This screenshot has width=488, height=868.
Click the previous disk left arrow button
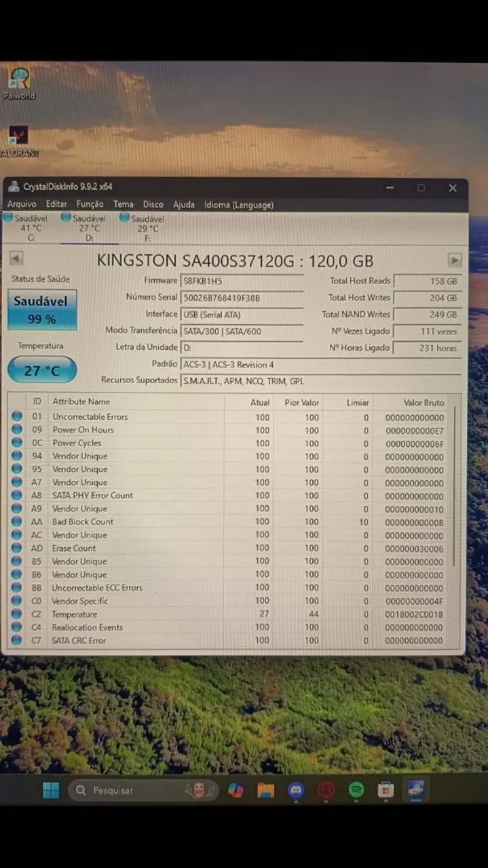pyautogui.click(x=16, y=258)
